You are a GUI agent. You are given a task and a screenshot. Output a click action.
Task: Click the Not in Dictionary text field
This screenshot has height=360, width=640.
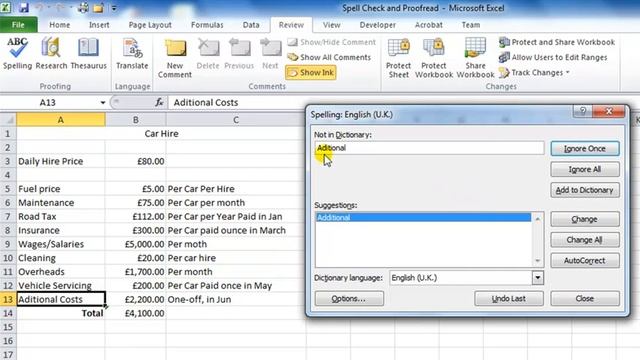pyautogui.click(x=429, y=148)
